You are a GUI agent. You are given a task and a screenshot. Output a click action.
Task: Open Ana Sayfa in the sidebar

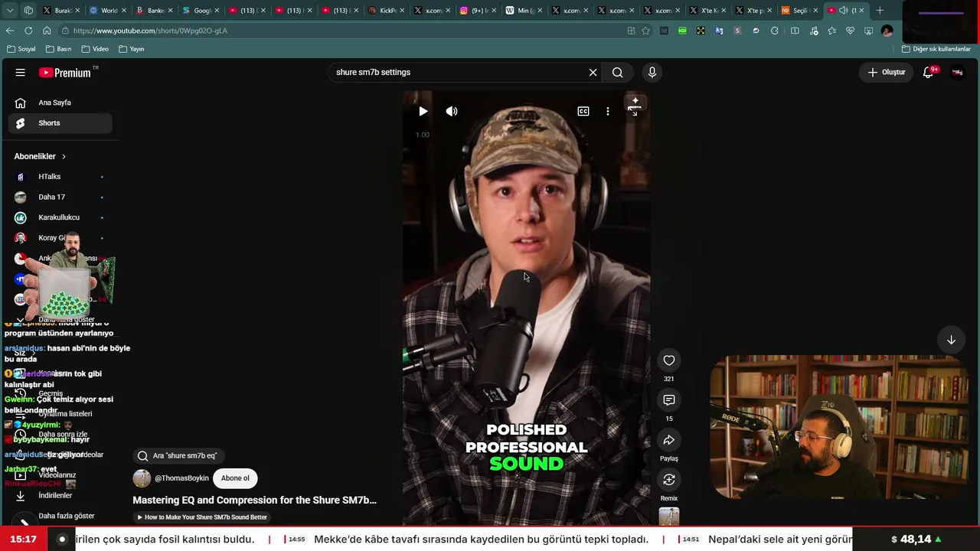coord(60,103)
